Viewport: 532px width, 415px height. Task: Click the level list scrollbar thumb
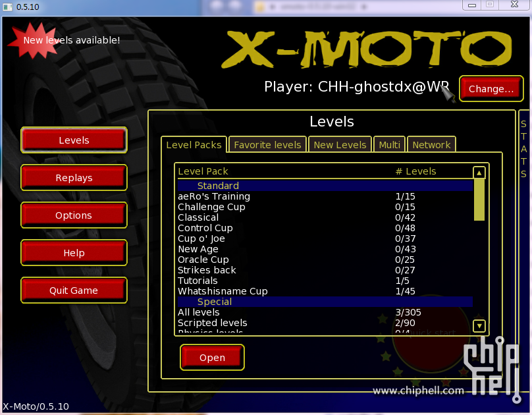[x=479, y=200]
